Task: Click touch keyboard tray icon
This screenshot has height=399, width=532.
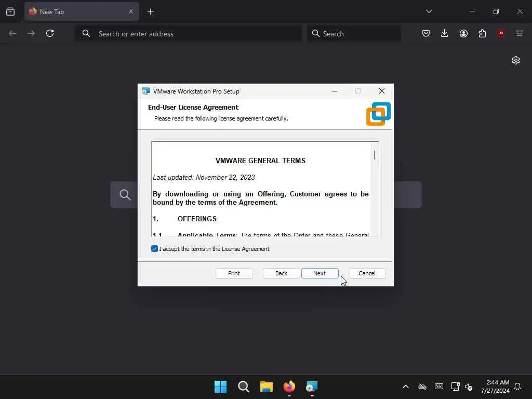Action: (438, 387)
